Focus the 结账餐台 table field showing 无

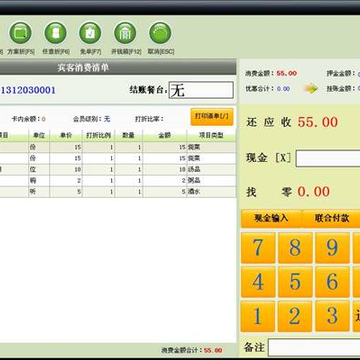click(x=201, y=90)
